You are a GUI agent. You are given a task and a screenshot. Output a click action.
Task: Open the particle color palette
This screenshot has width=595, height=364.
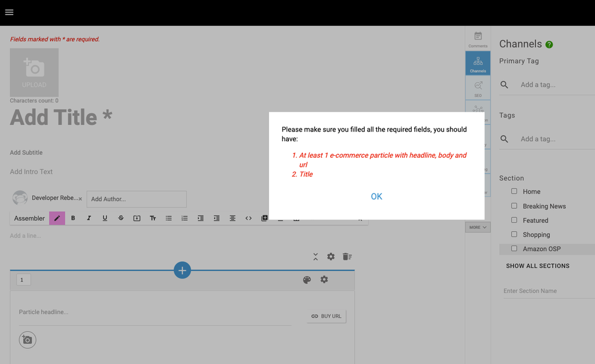(307, 280)
